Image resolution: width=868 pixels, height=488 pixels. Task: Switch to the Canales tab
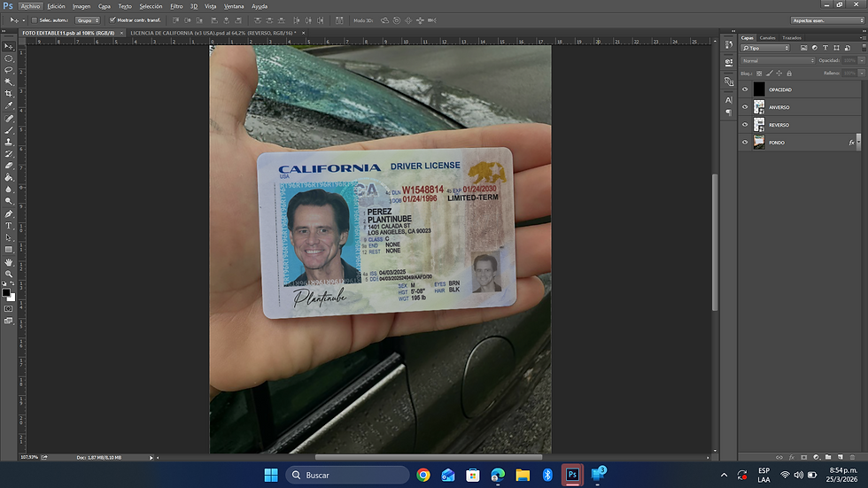767,37
